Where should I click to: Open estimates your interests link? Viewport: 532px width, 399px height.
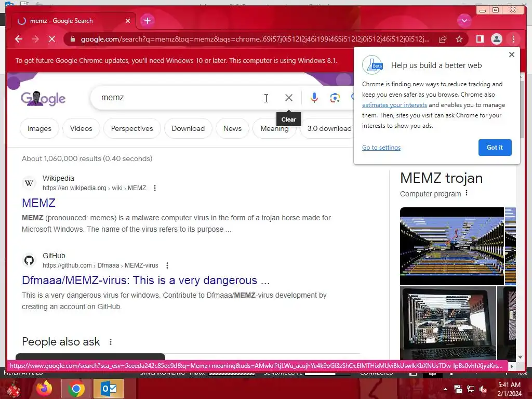pyautogui.click(x=394, y=105)
